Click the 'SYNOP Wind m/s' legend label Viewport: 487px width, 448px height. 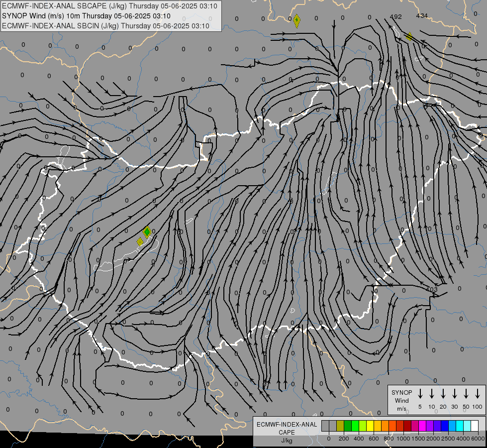(401, 400)
